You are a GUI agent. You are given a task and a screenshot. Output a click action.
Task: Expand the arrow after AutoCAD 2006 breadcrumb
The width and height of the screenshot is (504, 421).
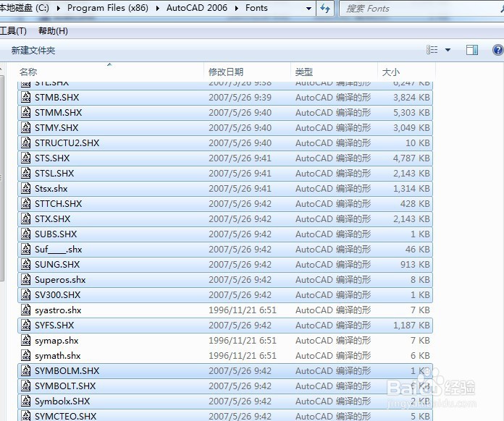237,8
